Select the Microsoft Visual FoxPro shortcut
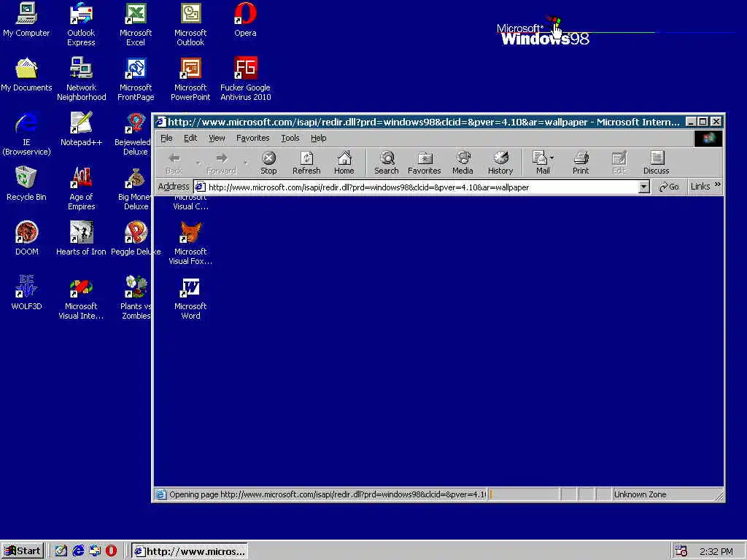Image resolution: width=747 pixels, height=560 pixels. (x=190, y=244)
